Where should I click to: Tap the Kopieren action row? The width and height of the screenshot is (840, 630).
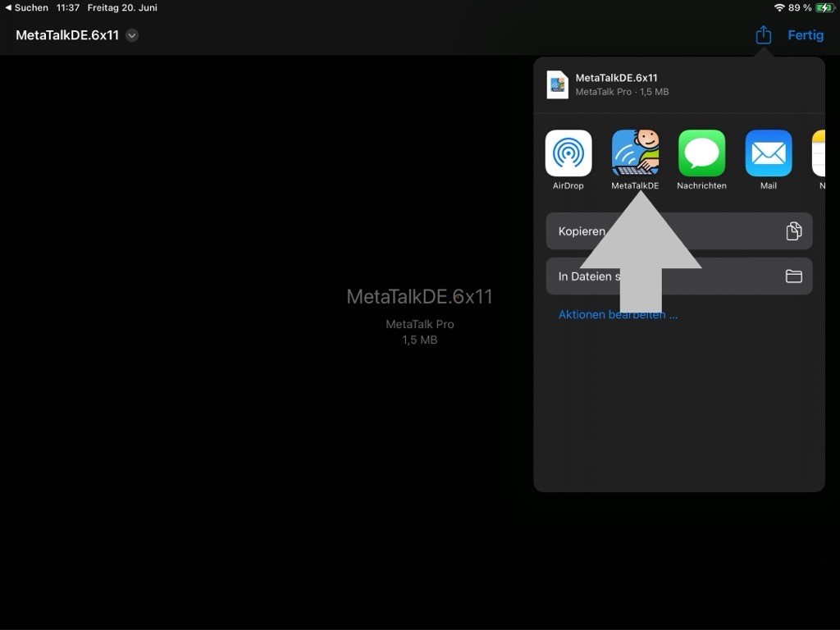pos(678,231)
